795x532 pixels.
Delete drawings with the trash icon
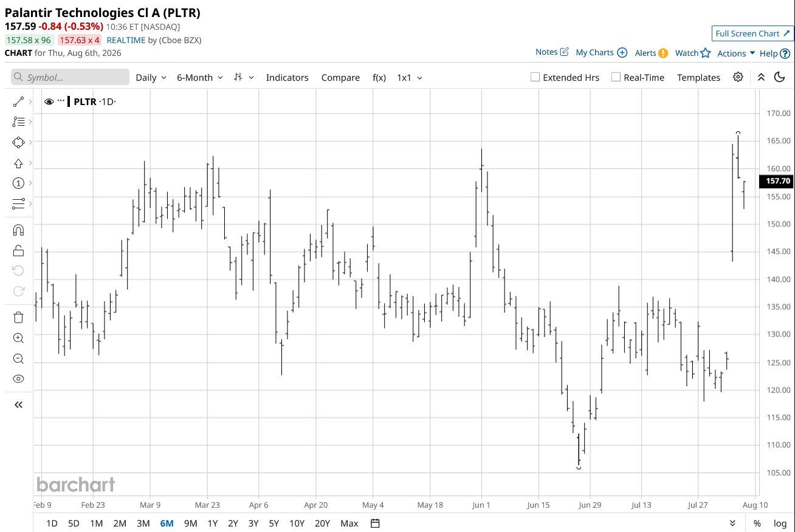click(x=18, y=317)
